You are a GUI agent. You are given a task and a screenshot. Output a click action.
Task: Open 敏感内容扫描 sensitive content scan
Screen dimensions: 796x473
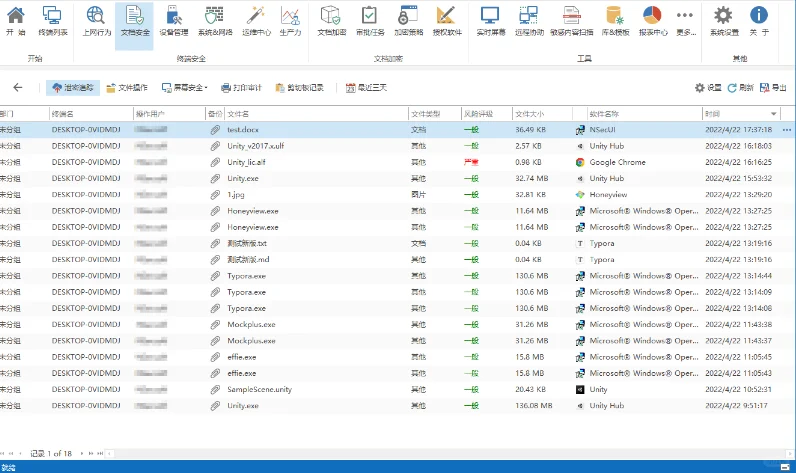pyautogui.click(x=572, y=21)
